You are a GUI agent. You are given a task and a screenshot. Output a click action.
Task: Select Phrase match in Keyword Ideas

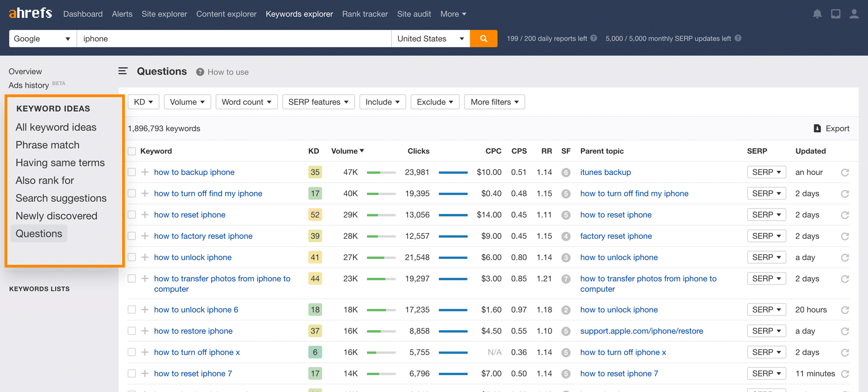pos(47,145)
